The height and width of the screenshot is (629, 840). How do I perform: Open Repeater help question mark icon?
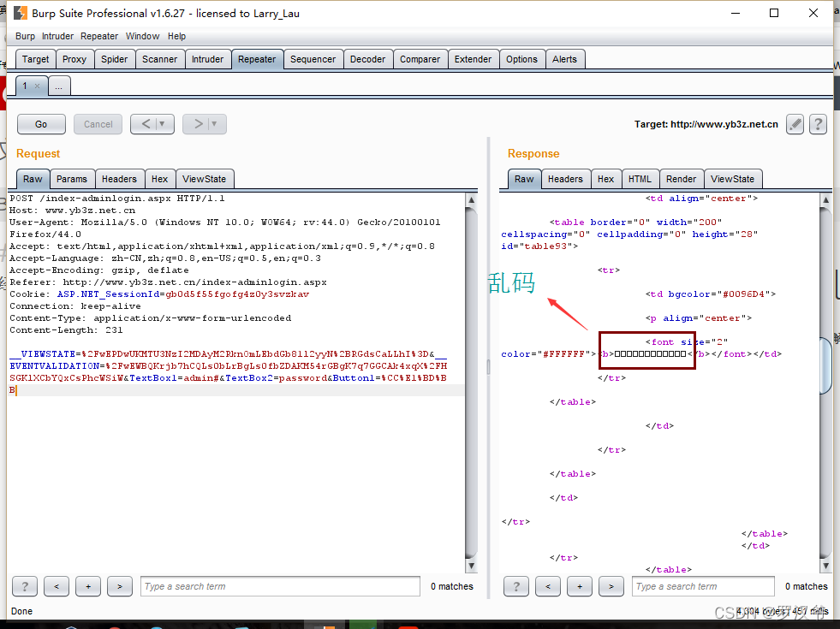tap(818, 124)
